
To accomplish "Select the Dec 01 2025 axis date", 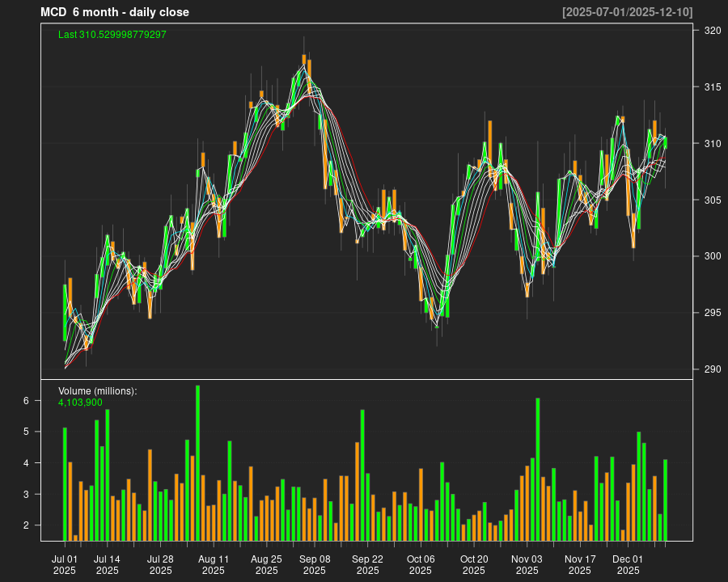I will (x=628, y=564).
